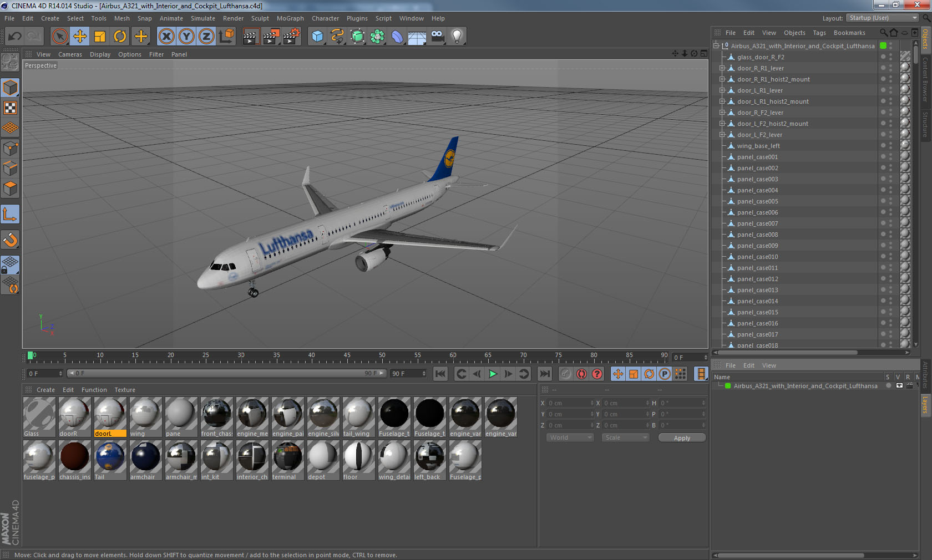The width and height of the screenshot is (932, 560).
Task: Add an Array modeling object
Action: [377, 37]
